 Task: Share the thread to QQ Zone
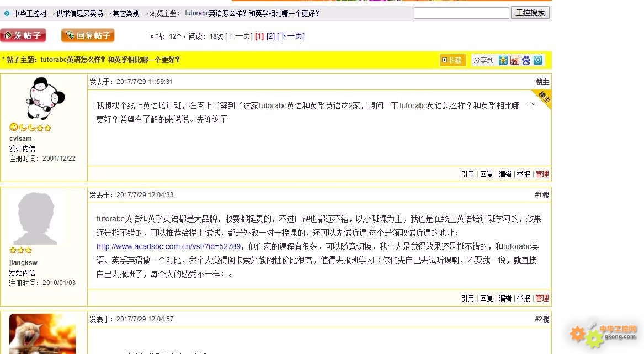[503, 60]
